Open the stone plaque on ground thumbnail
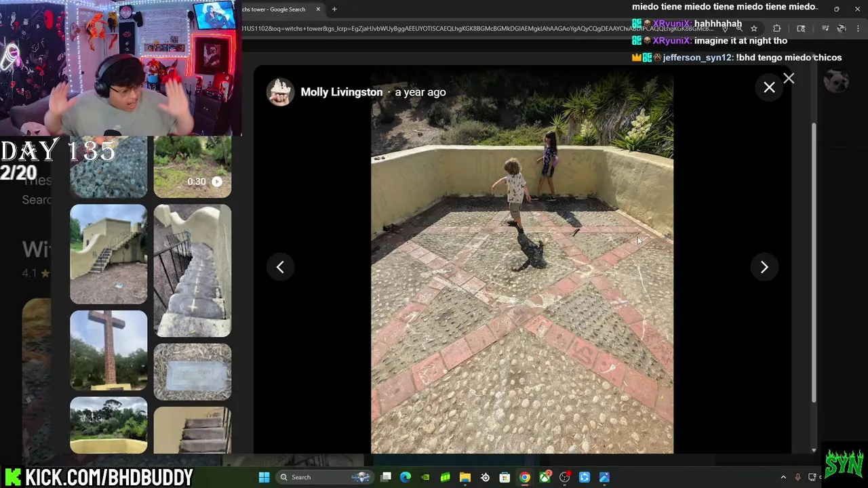The height and width of the screenshot is (488, 868). click(193, 371)
